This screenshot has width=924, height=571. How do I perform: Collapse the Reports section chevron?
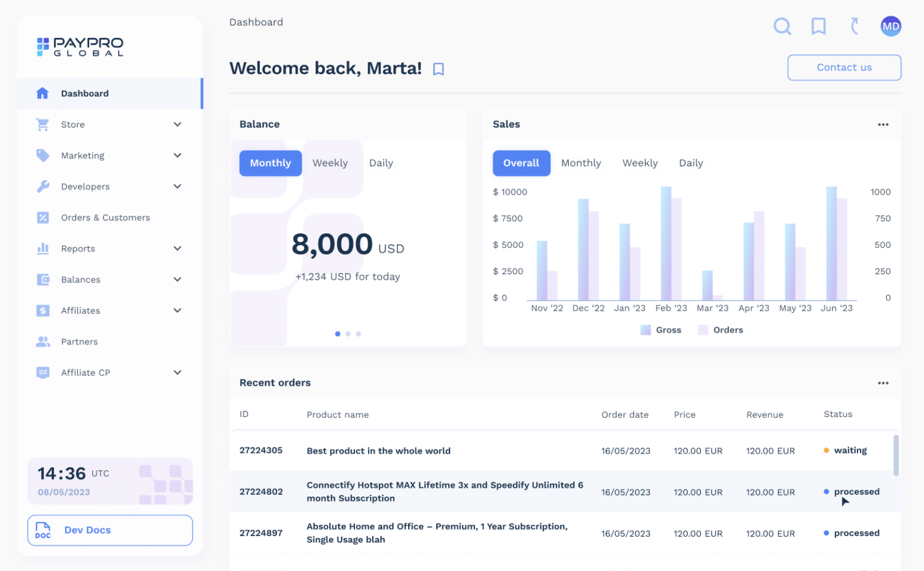tap(177, 248)
